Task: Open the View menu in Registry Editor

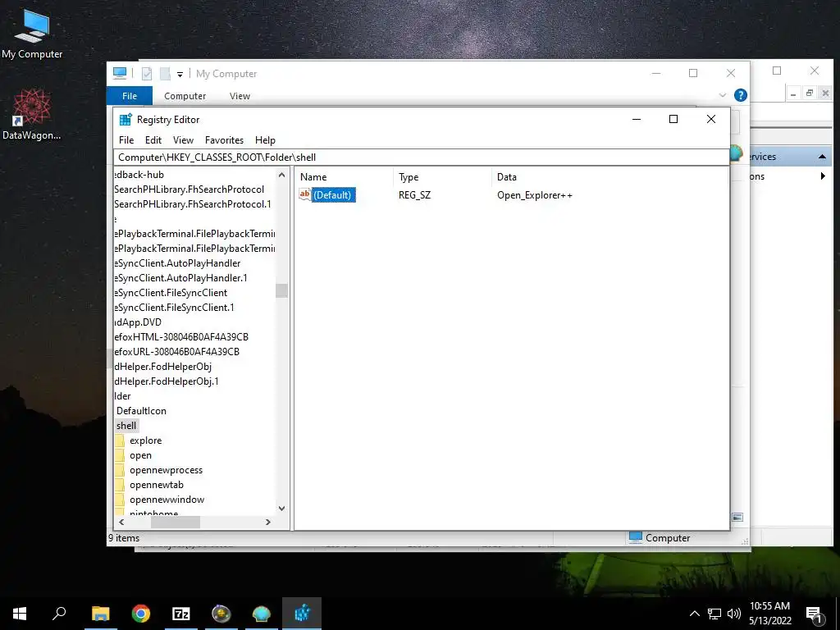Action: point(183,139)
